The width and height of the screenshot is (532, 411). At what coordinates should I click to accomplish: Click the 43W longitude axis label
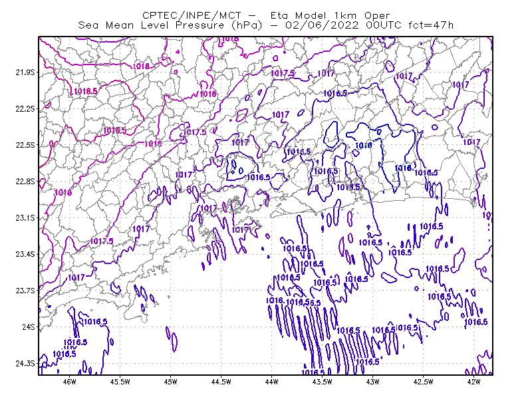[372, 382]
